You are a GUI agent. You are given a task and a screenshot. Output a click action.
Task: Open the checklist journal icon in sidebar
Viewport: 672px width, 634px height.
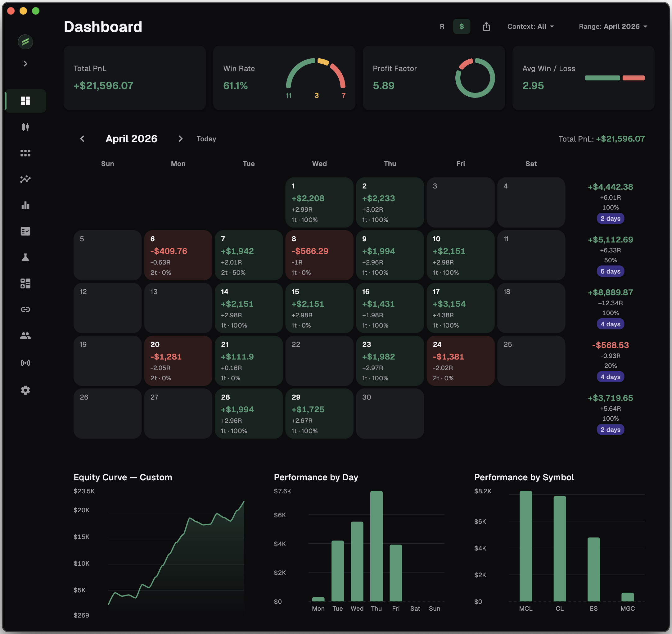[x=25, y=231]
